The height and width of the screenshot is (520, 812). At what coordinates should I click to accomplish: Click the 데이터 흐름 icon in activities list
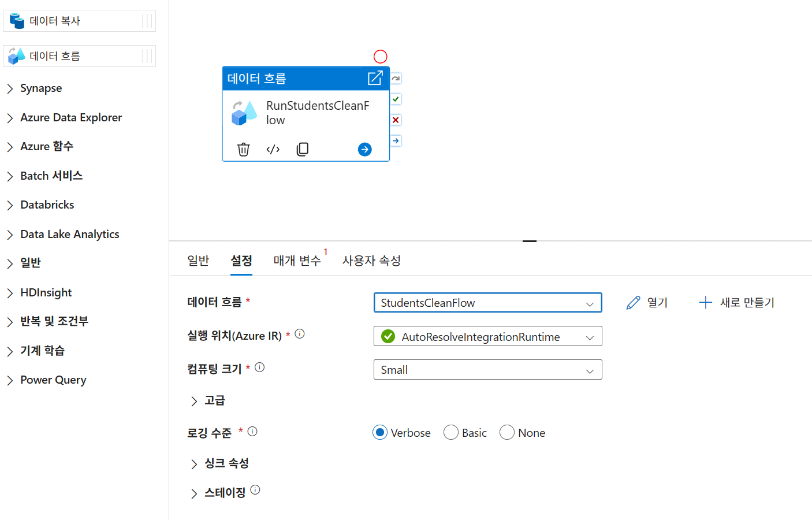click(x=17, y=56)
